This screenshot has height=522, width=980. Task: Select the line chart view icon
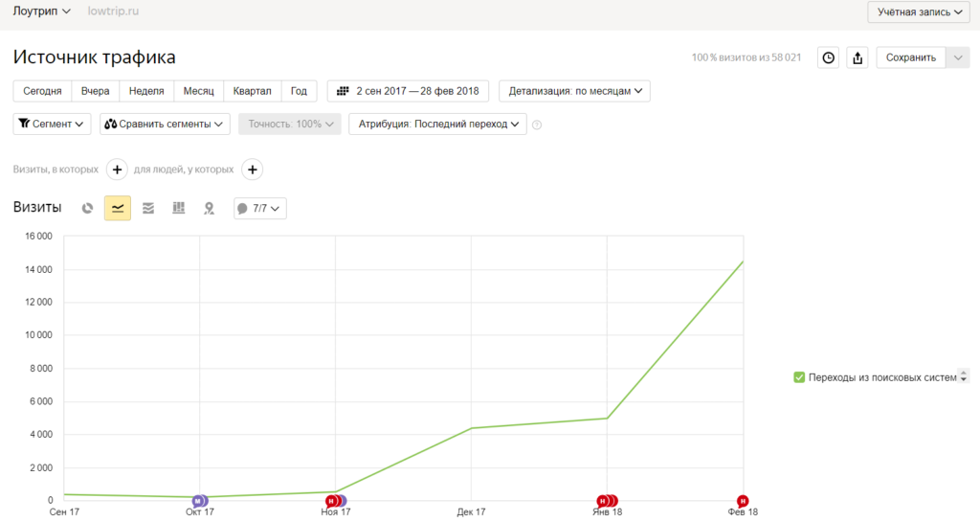118,208
